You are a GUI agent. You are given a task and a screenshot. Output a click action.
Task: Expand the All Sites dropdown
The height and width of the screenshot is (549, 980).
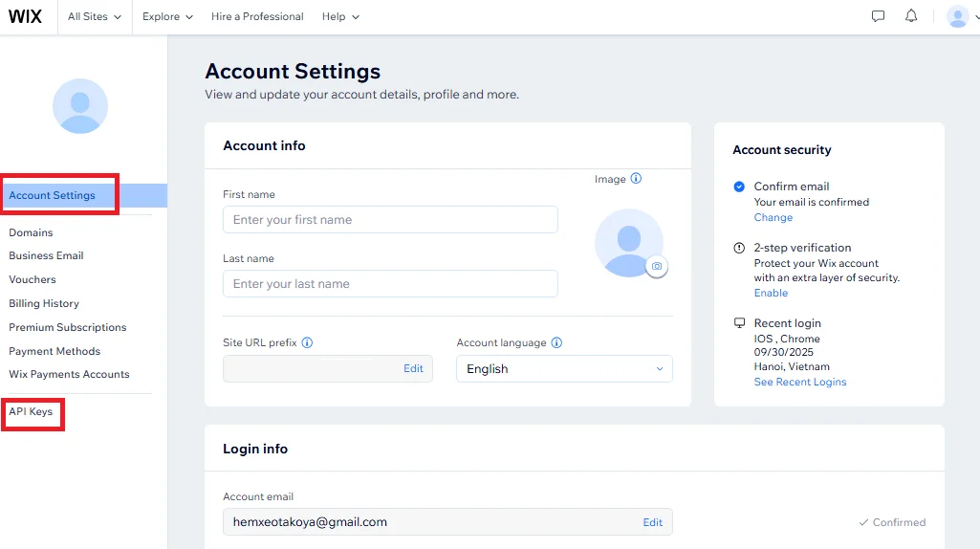click(95, 17)
